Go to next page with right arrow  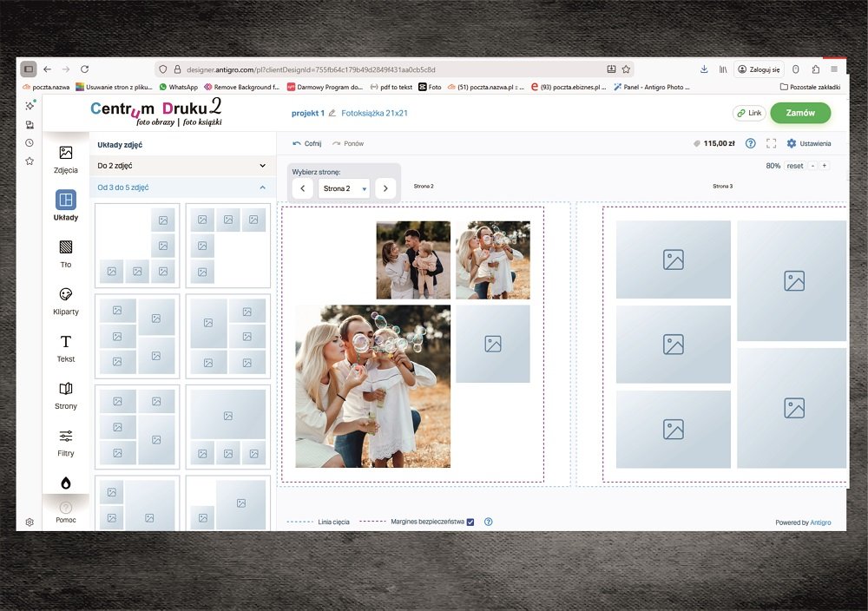(x=385, y=188)
